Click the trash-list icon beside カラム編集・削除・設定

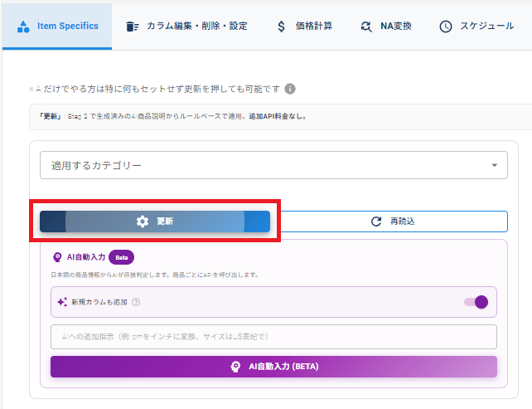coord(133,26)
